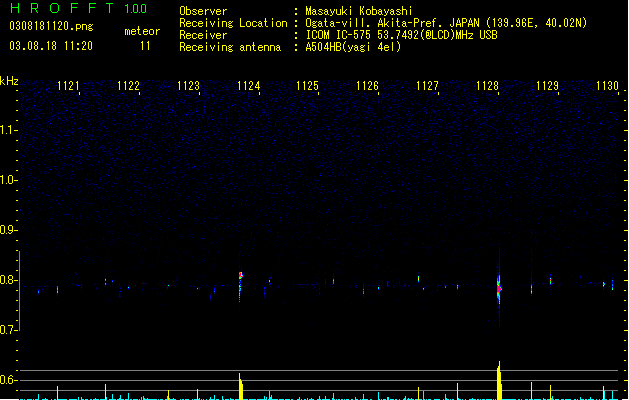629x400 pixels.
Task: Click the meteor count value 11
Action: tap(145, 46)
